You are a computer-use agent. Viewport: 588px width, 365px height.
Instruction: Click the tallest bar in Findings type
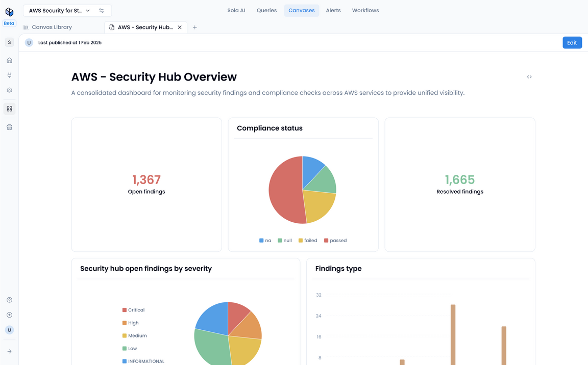coord(453,335)
